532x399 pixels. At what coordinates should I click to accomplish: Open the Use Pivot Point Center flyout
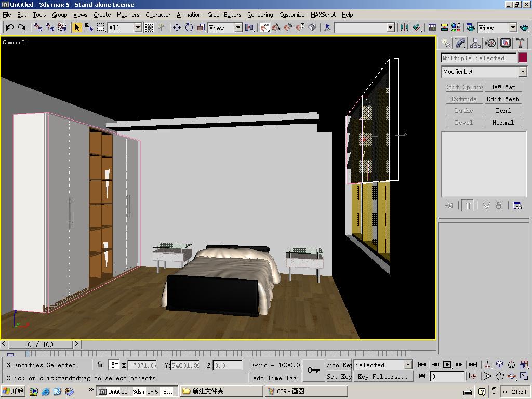pos(249,28)
